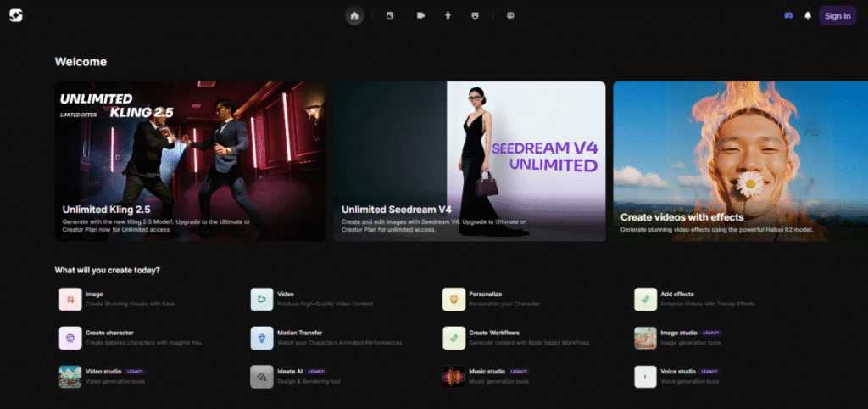Screen dimensions: 868x409
Task: Open the 'Image' tool title link
Action: click(94, 294)
